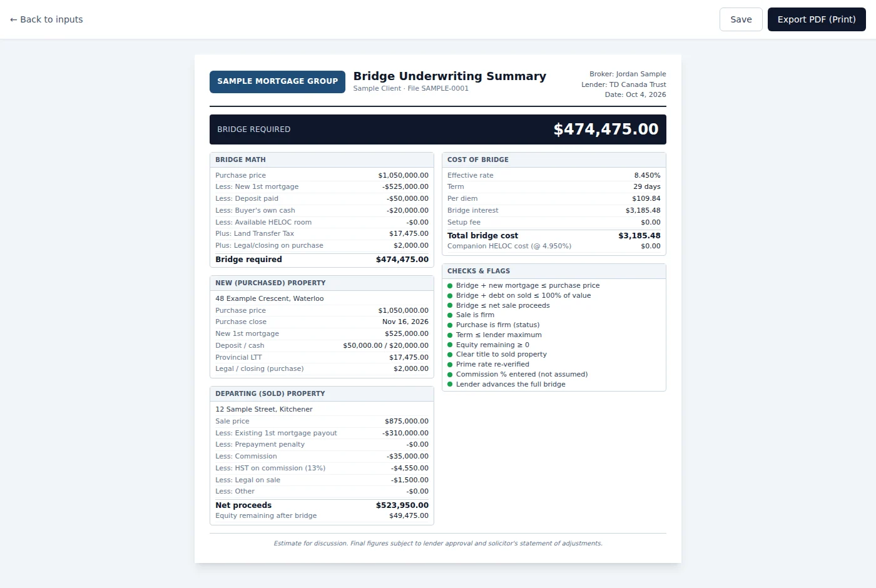Export PDF (Print) button
Viewport: 876px width, 588px height.
817,19
